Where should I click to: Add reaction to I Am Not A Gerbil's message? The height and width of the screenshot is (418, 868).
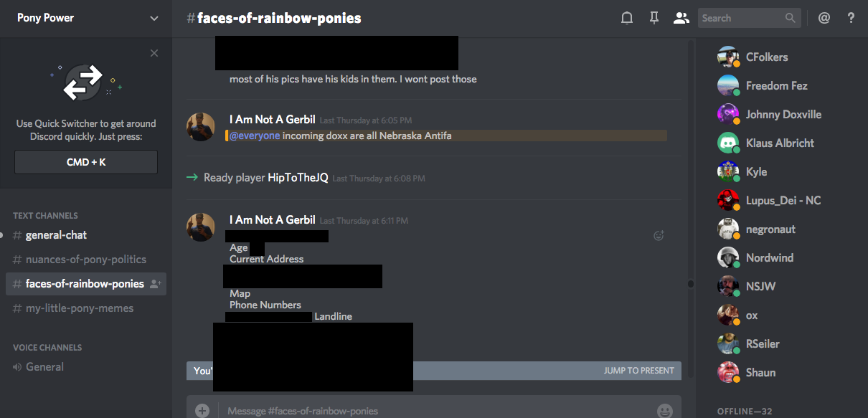tap(659, 235)
